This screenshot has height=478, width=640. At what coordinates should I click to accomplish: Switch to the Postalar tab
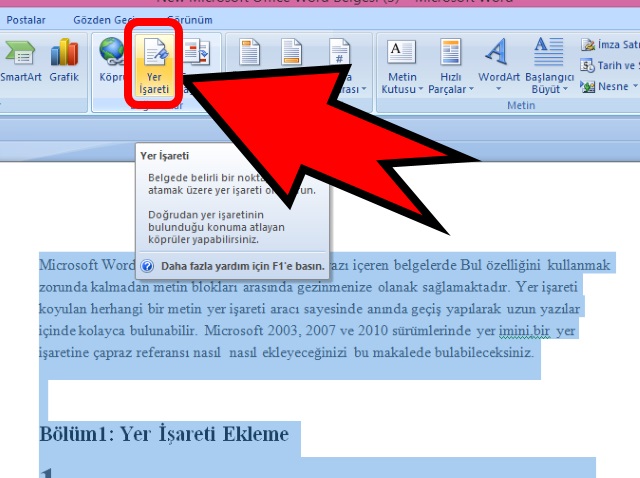pyautogui.click(x=26, y=20)
